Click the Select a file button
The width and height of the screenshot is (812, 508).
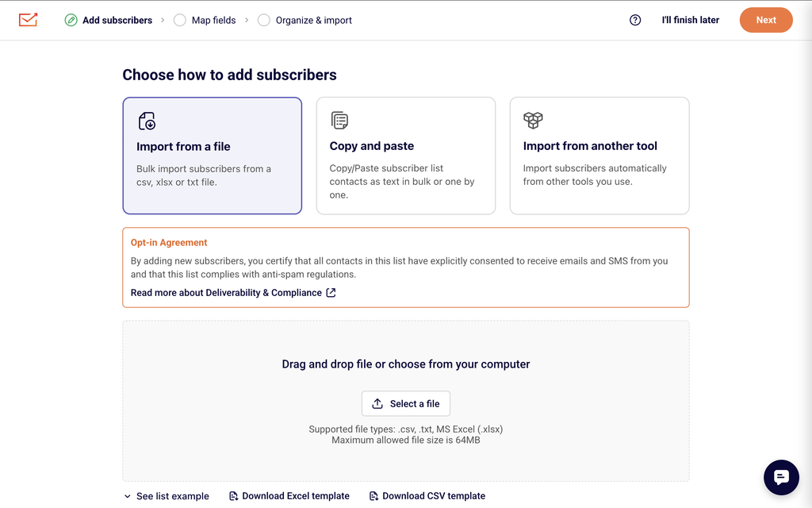406,404
